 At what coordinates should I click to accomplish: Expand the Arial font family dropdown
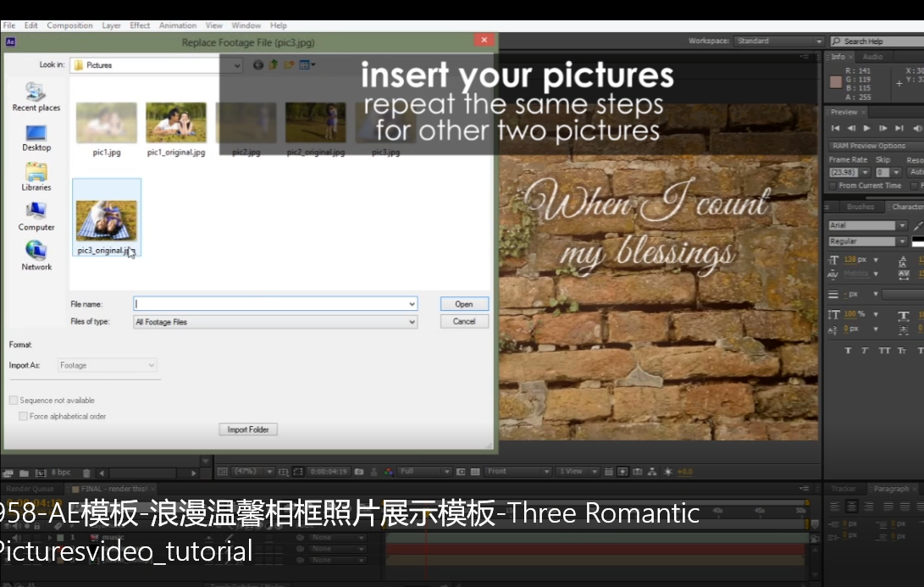coord(902,225)
